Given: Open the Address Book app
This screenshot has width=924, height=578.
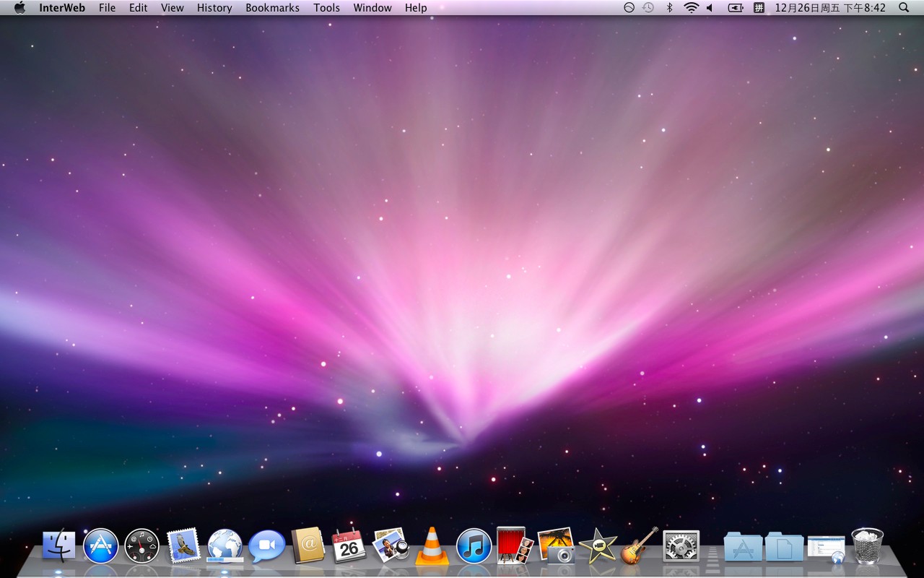Looking at the screenshot, I should click(308, 546).
